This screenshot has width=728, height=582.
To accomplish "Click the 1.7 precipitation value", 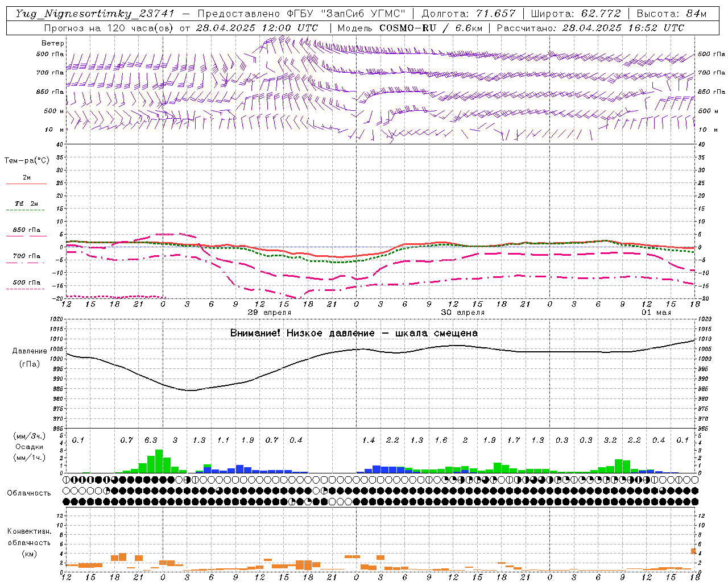I will click(514, 440).
